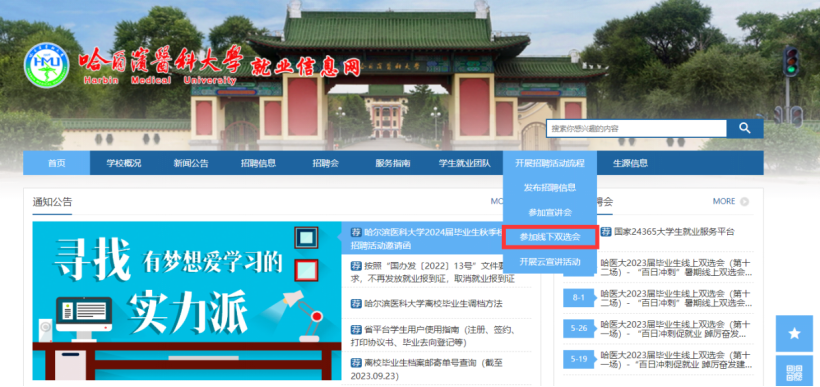Click the 8-1 date badge
The height and width of the screenshot is (387, 820).
click(578, 298)
